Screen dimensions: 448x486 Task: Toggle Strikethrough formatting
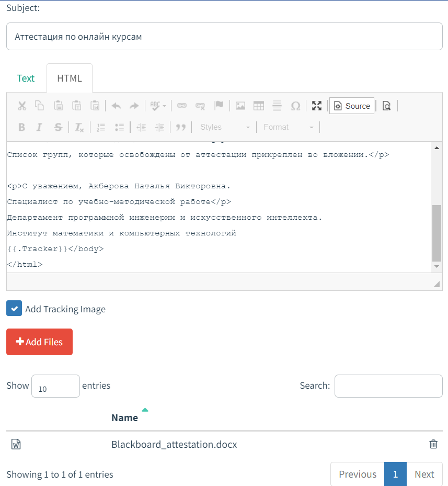(x=58, y=127)
